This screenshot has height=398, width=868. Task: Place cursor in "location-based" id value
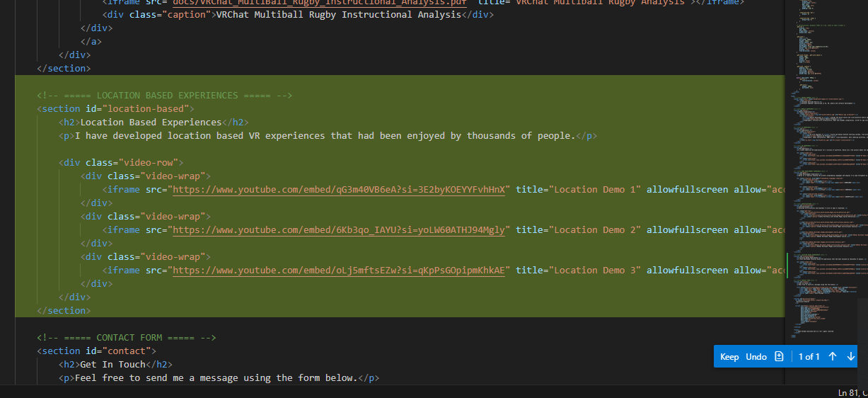point(148,109)
